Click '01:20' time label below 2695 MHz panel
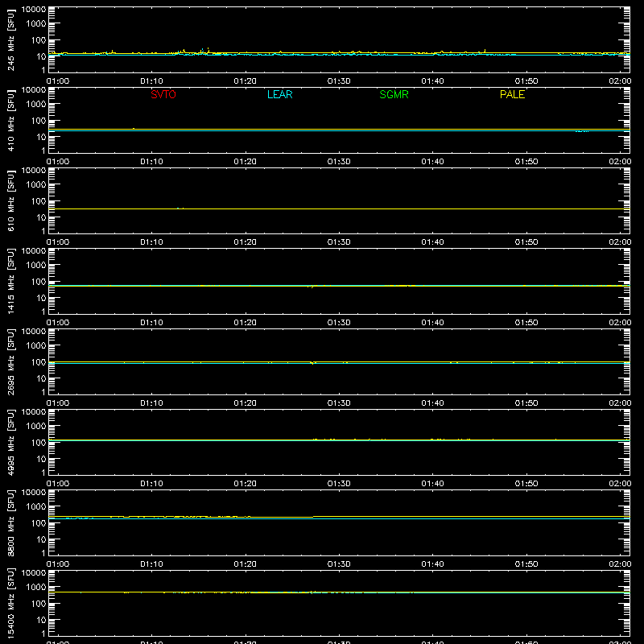Viewport: 644px width, 644px height. pyautogui.click(x=246, y=403)
